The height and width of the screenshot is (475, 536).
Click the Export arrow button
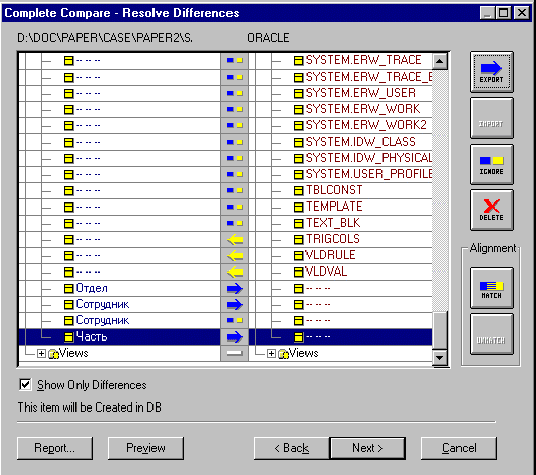(x=492, y=72)
